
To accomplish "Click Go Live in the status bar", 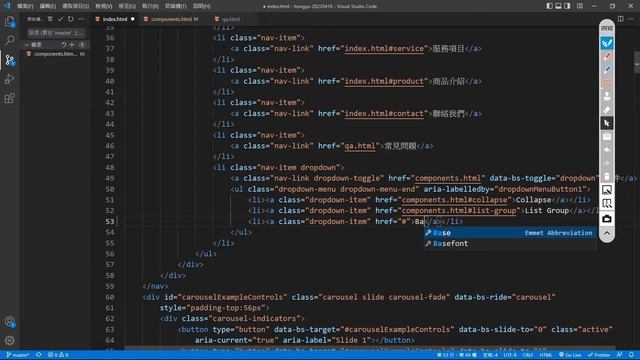I will 570,355.
